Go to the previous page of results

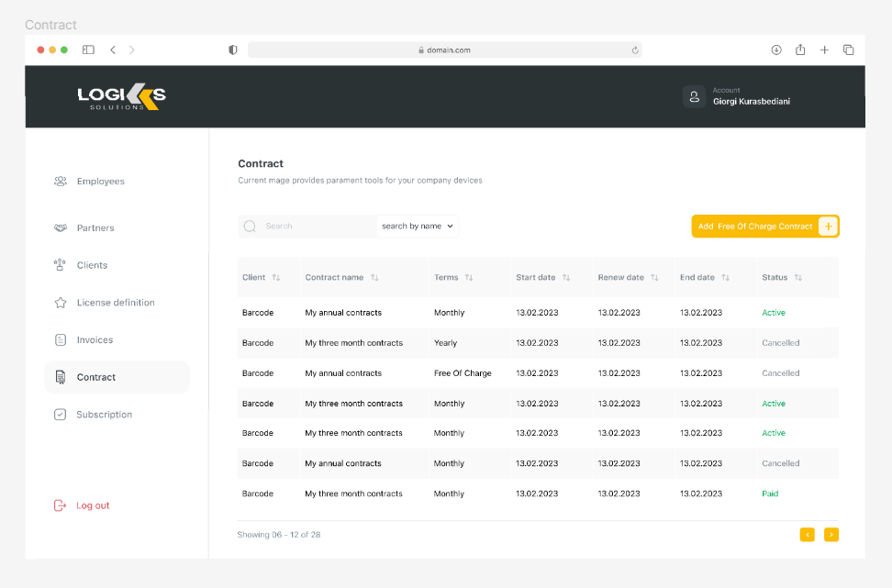coord(808,535)
